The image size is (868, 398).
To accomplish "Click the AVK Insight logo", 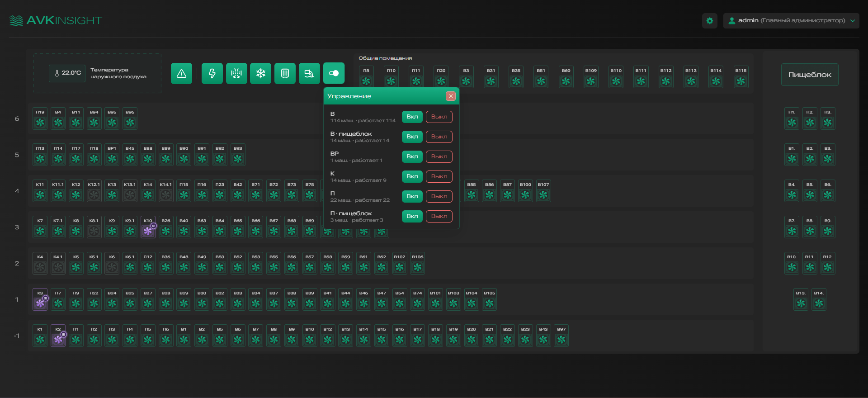I will tap(56, 21).
